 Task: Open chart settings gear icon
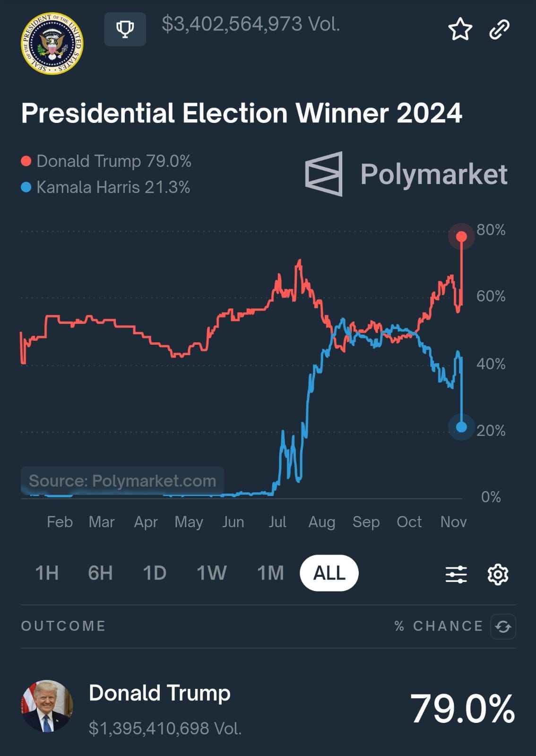pos(498,574)
